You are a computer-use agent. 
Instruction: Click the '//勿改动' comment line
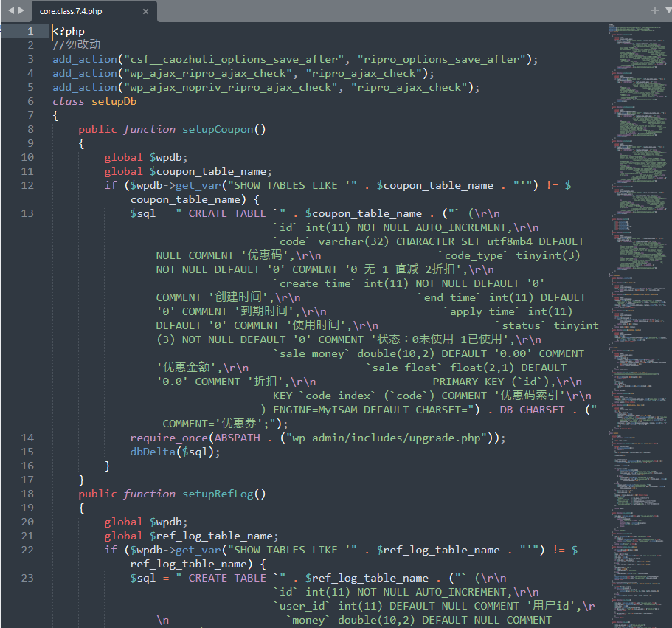coord(76,44)
